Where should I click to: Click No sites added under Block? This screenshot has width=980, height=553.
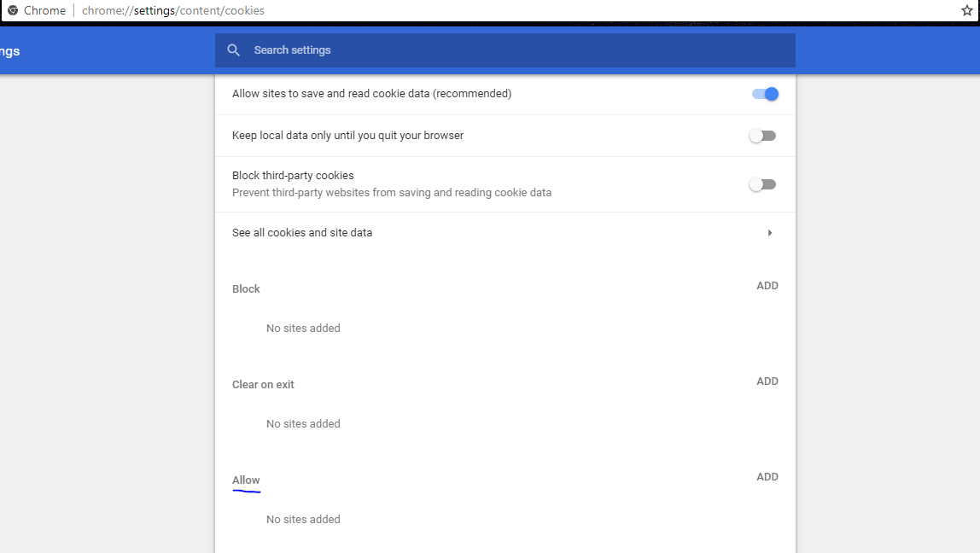coord(303,329)
